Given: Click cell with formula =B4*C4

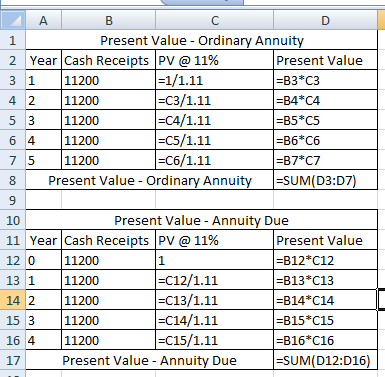Looking at the screenshot, I should click(326, 100).
